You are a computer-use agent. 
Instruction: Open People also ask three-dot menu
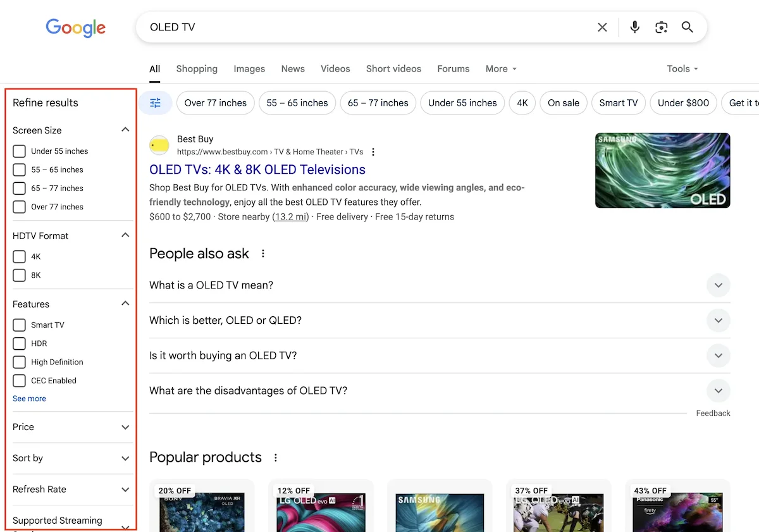263,254
